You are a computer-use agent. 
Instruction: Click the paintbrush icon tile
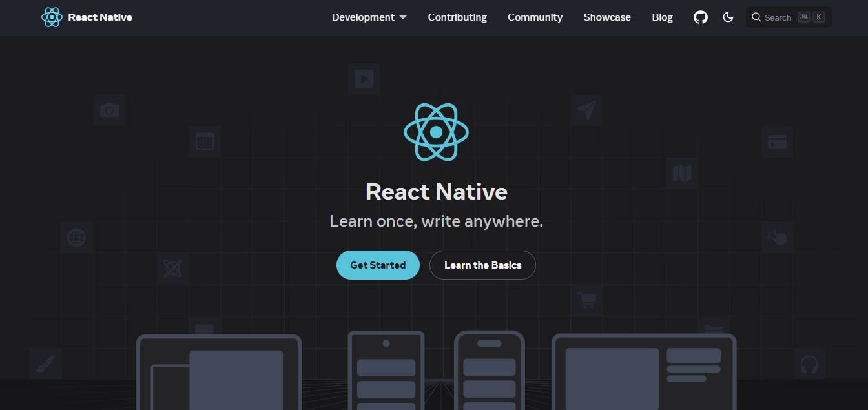pos(46,364)
